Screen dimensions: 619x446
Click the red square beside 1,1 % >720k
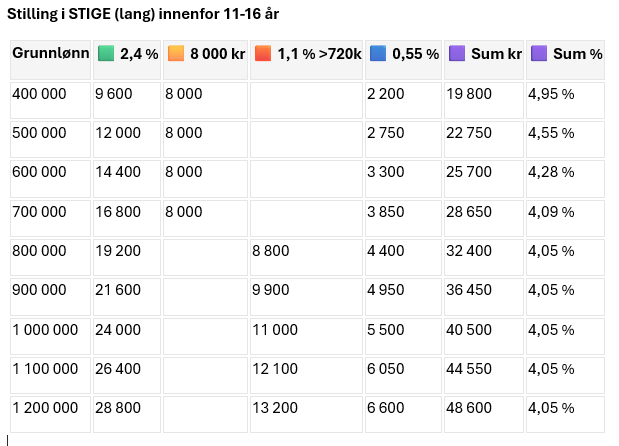263,53
